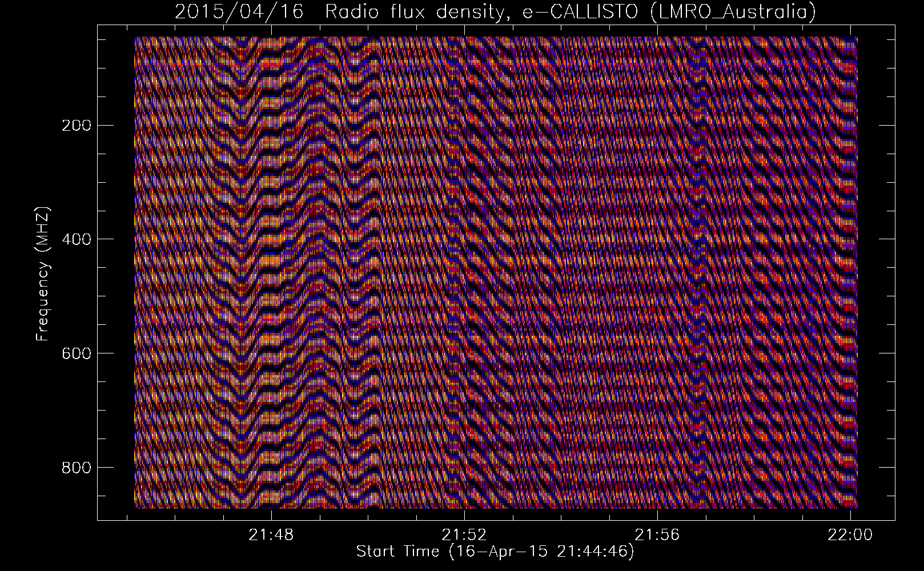Viewport: 924px width, 571px height.
Task: Click the 400 frequency tick label
Action: (76, 239)
